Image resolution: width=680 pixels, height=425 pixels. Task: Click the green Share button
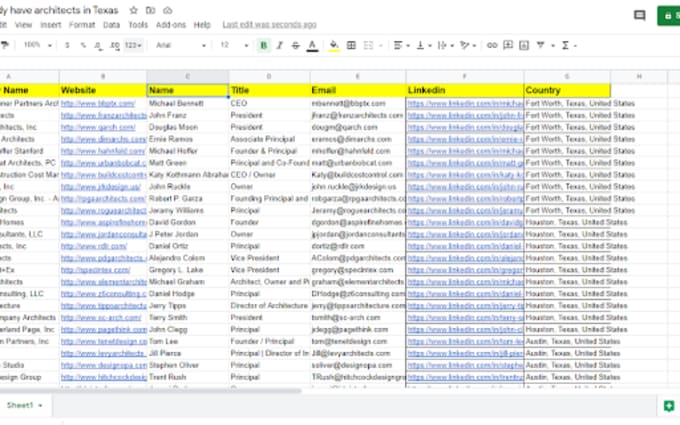tap(669, 16)
